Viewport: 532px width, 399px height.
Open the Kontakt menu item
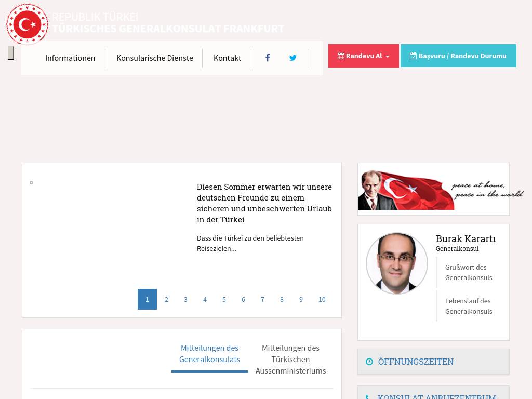point(227,58)
